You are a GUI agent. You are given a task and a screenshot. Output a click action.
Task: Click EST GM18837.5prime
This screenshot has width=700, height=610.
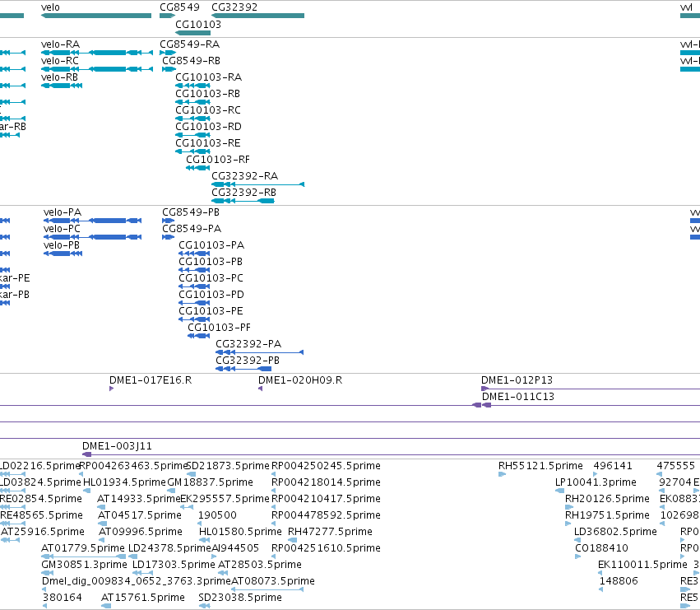(x=171, y=491)
